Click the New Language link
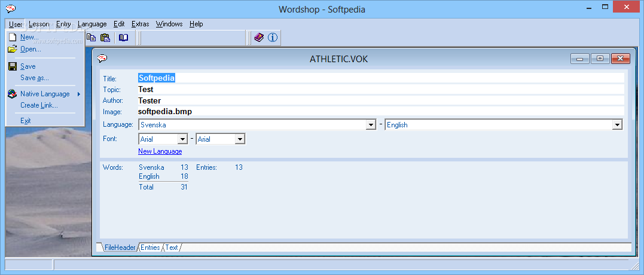The image size is (644, 275). (160, 151)
